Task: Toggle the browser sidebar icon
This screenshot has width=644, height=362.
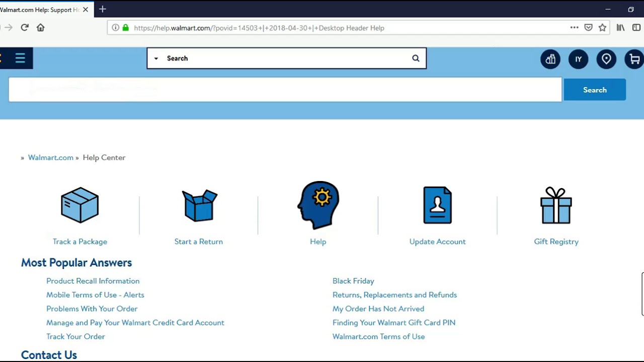Action: [x=636, y=28]
